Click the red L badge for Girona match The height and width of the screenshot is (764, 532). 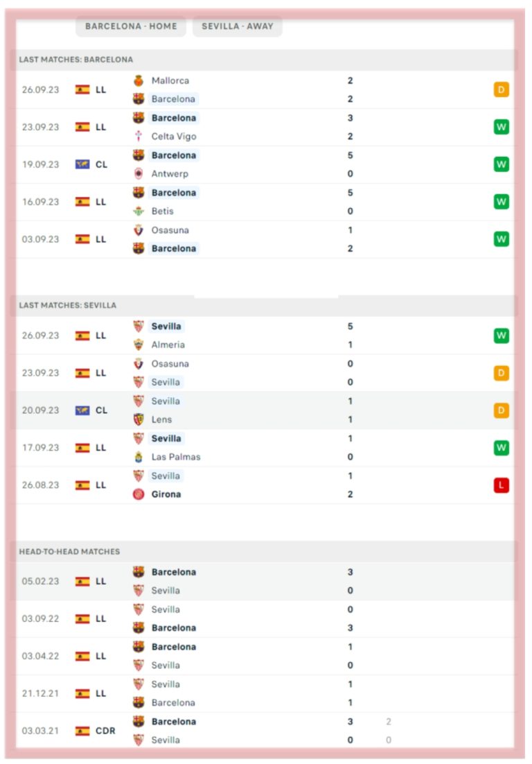pyautogui.click(x=502, y=485)
